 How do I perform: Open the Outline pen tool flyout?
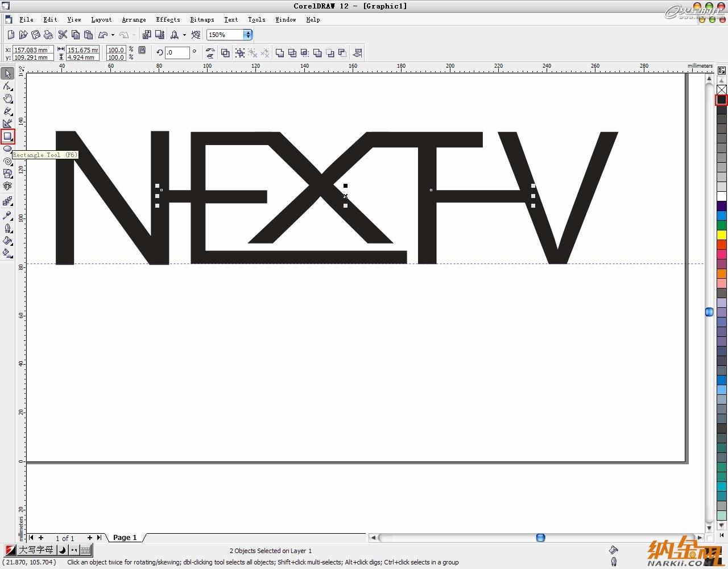click(7, 228)
